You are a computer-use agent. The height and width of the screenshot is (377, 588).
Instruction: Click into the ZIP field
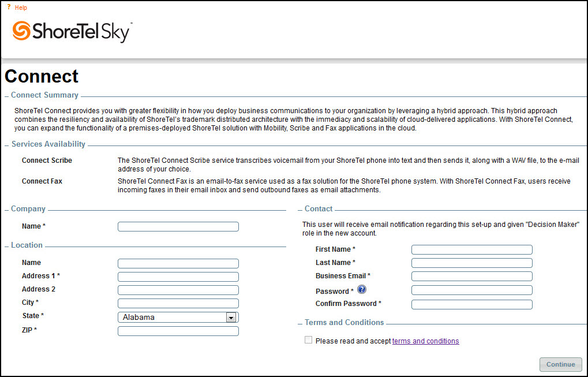(x=178, y=331)
